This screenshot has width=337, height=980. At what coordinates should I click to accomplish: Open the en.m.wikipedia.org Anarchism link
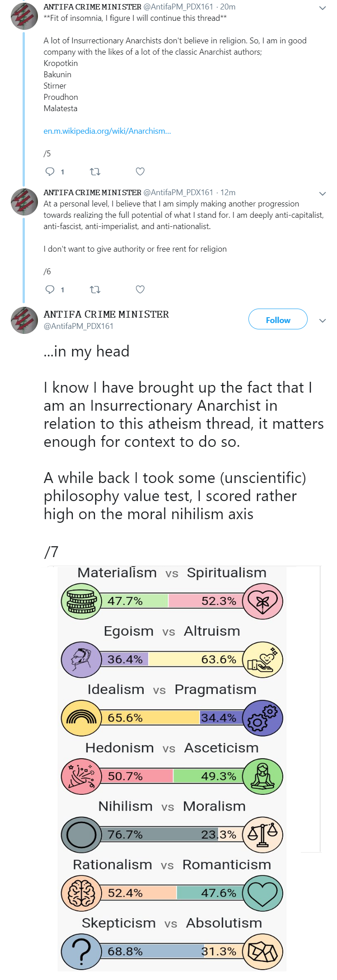(x=107, y=131)
